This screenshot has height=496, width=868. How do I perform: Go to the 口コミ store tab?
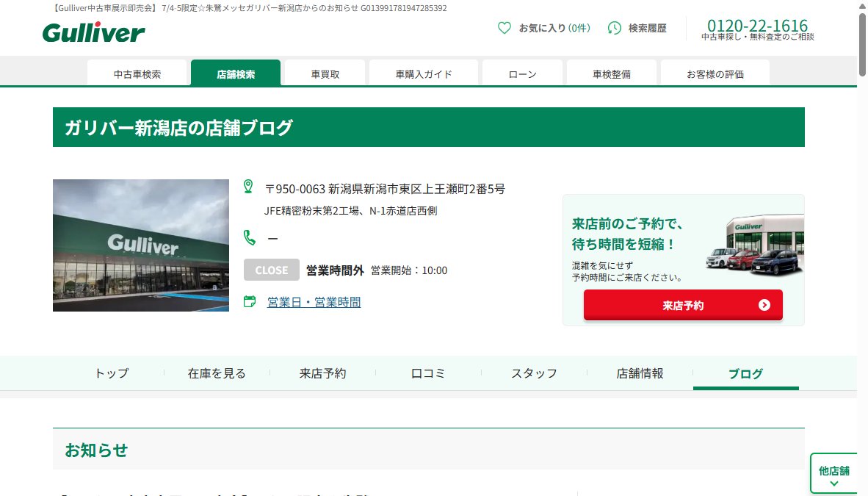coord(428,373)
